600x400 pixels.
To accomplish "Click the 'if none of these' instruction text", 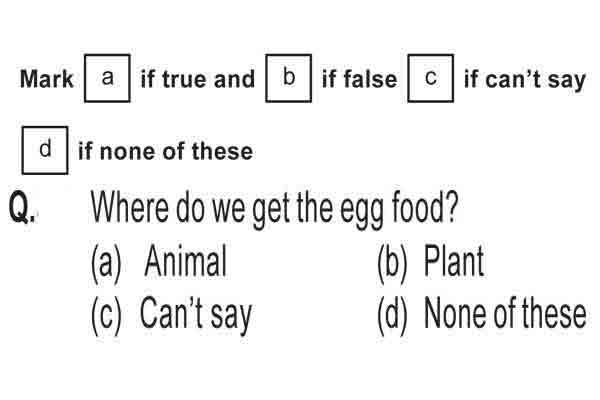I will click(165, 151).
